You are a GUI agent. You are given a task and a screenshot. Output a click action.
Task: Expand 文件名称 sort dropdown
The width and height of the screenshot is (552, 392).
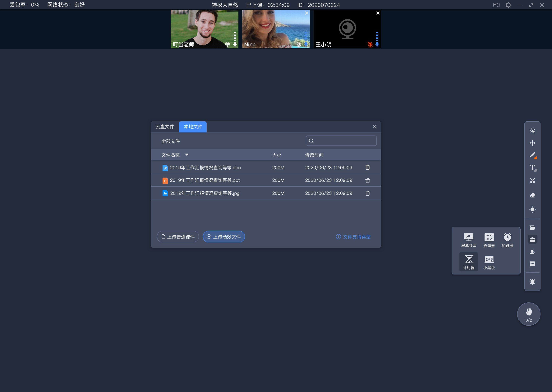[x=187, y=155]
